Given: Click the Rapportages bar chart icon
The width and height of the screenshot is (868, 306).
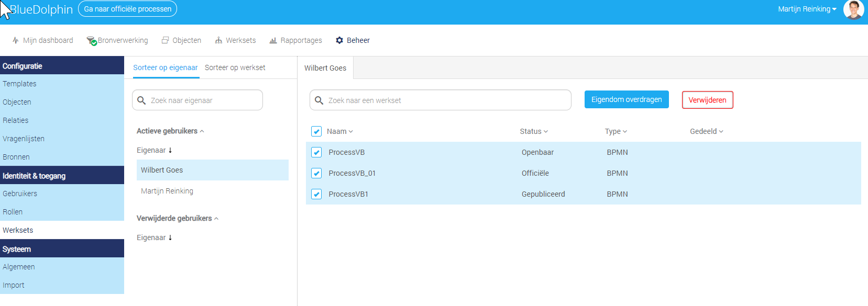Looking at the screenshot, I should 273,40.
